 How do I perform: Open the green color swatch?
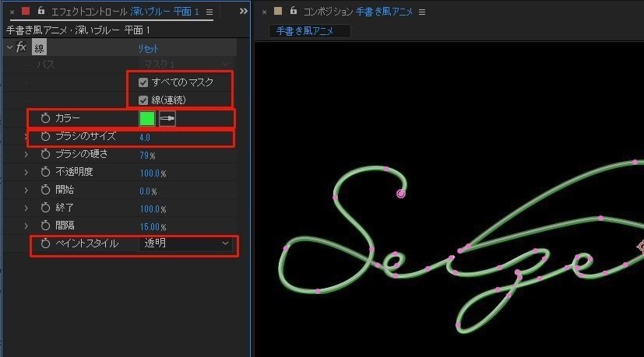tap(147, 118)
